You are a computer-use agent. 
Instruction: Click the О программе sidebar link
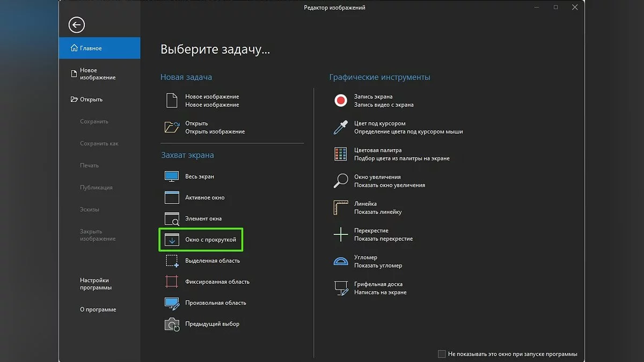[98, 309]
